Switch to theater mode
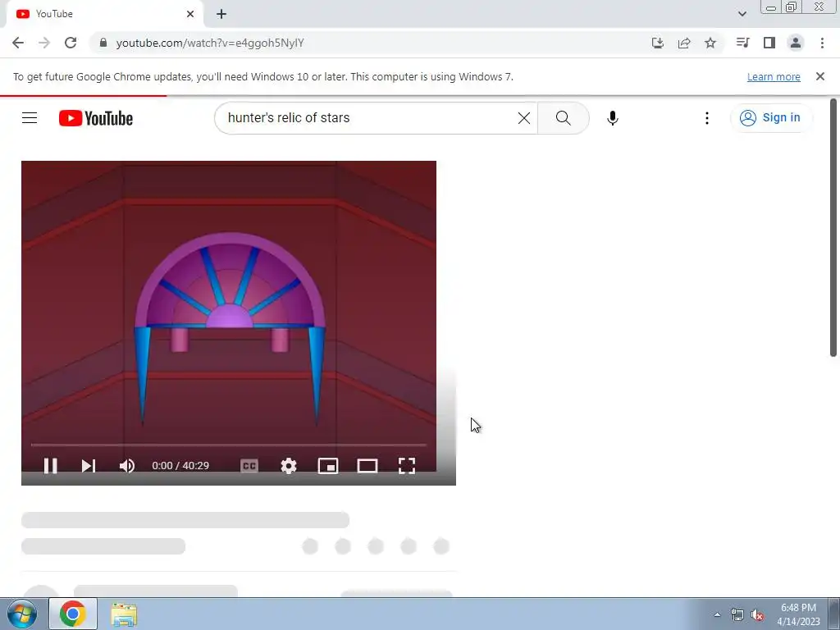The image size is (840, 630). [367, 466]
